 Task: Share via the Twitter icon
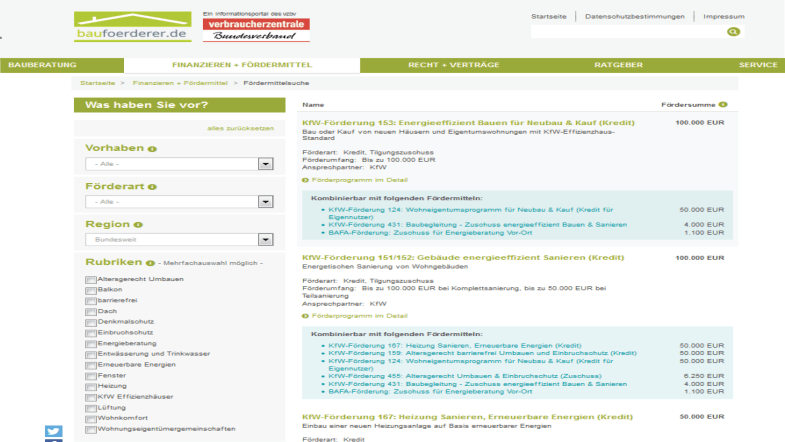tap(54, 431)
